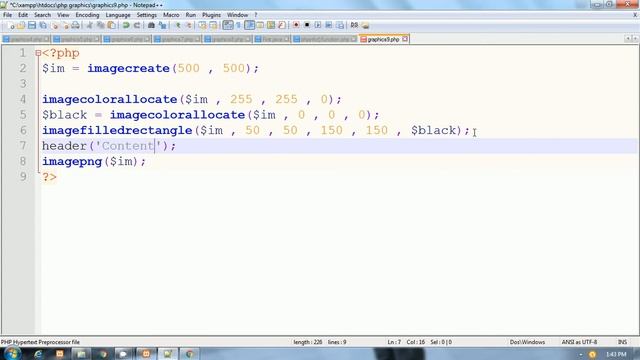The image size is (640, 360).
Task: Open the Settings menu
Action: click(x=147, y=15)
